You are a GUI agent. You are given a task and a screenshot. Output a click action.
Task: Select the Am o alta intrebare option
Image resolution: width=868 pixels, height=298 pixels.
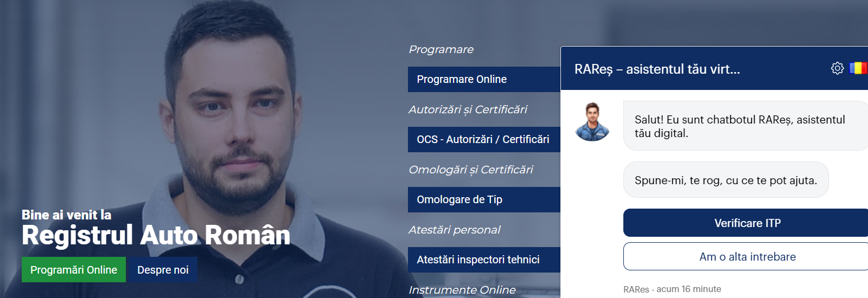pos(747,257)
